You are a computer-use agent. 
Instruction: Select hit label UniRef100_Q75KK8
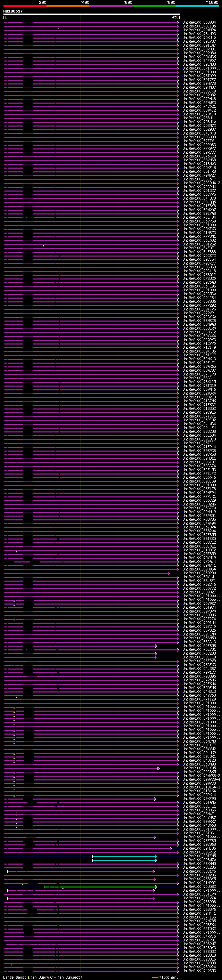coord(199,156)
